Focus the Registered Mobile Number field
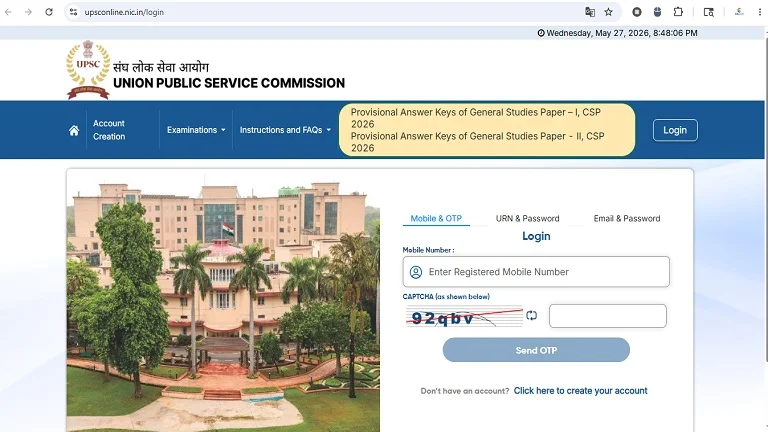 coord(536,272)
